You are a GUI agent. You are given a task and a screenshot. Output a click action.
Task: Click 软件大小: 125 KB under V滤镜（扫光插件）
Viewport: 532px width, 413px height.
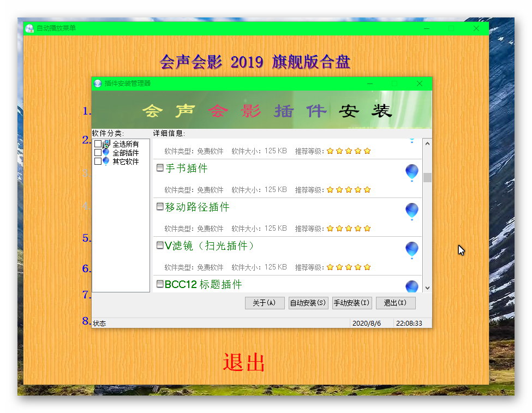(259, 267)
